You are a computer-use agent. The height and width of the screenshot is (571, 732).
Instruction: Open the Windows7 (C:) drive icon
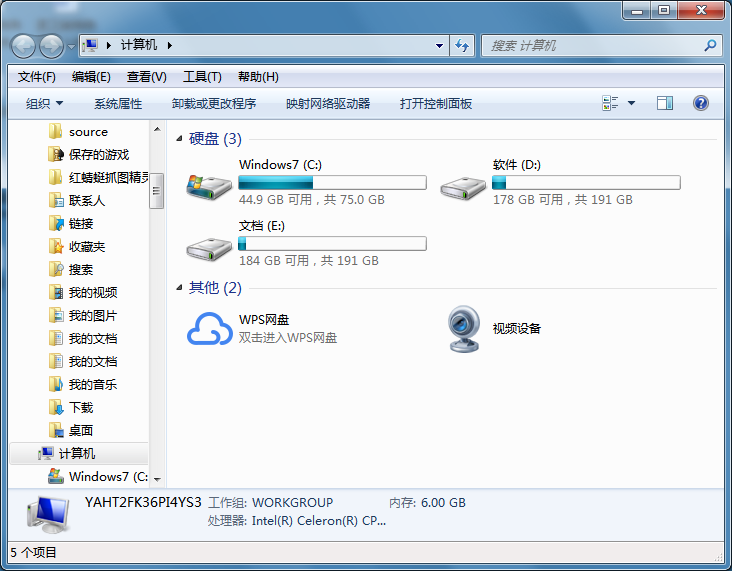(209, 185)
